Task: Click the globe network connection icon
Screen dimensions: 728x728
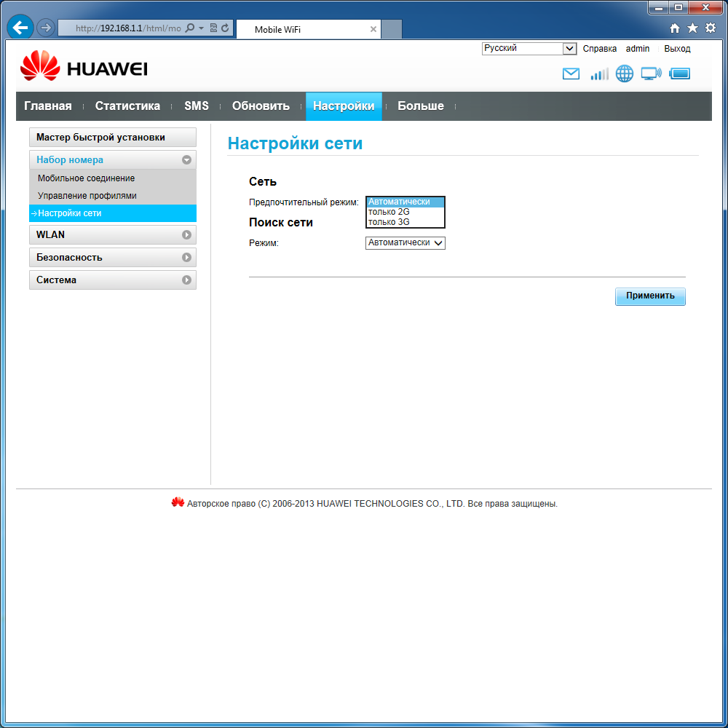Action: point(624,74)
